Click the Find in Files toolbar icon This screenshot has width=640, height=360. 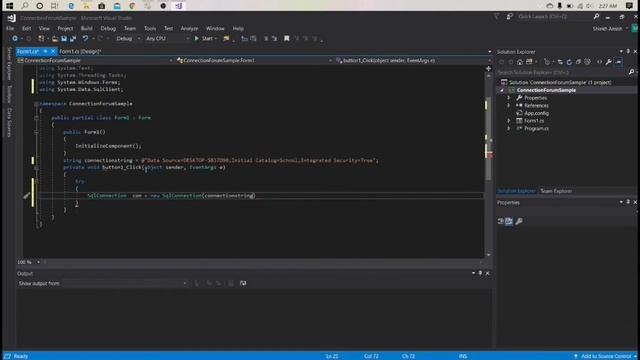(x=226, y=38)
